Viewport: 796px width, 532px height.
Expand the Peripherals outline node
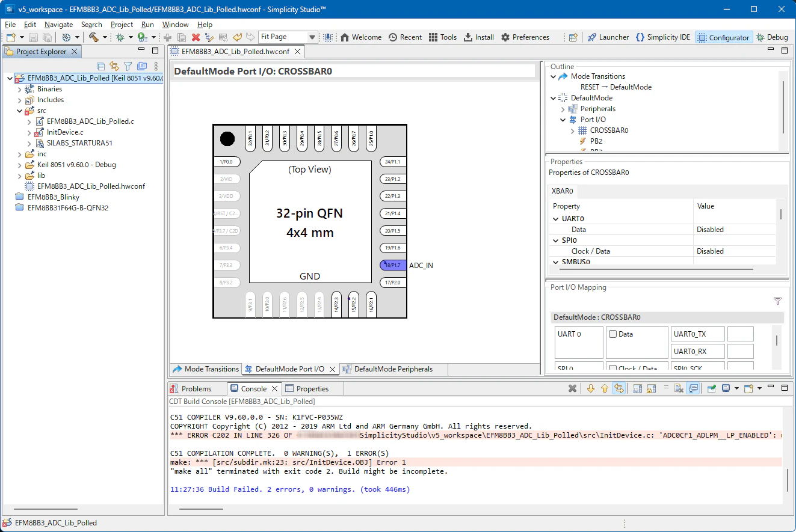563,109
